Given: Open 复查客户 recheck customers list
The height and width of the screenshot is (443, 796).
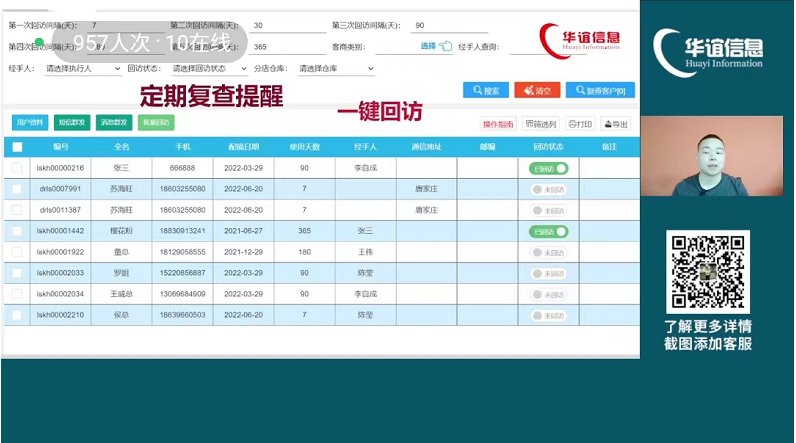Looking at the screenshot, I should pos(599,91).
